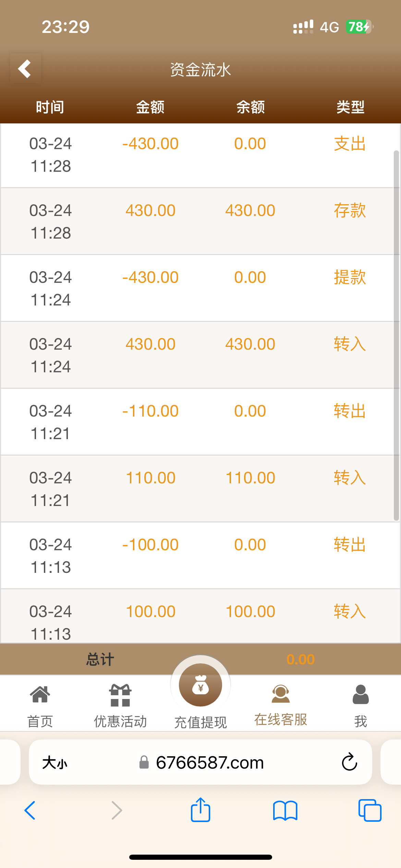Open the 首页 home tab
The width and height of the screenshot is (401, 868).
[x=40, y=706]
